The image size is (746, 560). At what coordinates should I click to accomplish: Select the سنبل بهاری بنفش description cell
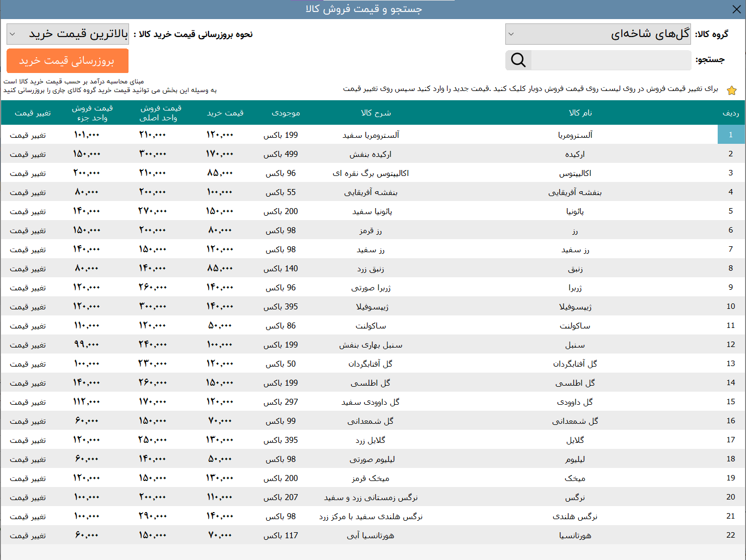(x=371, y=345)
